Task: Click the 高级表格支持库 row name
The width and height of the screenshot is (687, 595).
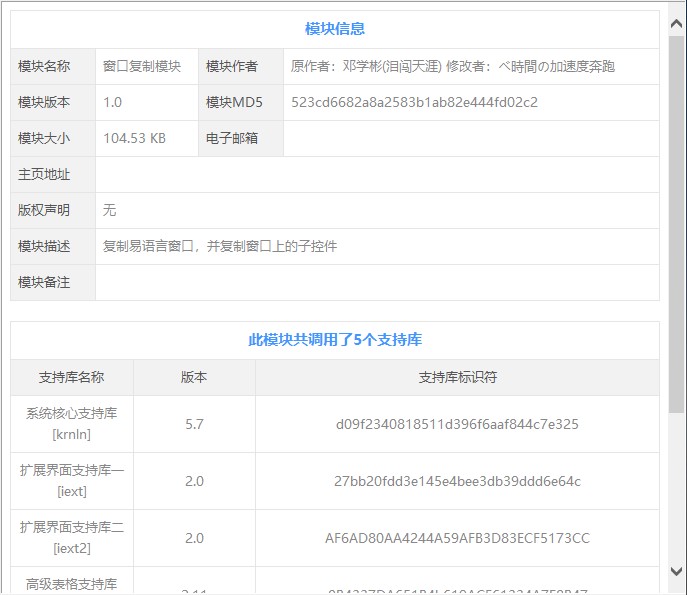Action: pyautogui.click(x=72, y=584)
